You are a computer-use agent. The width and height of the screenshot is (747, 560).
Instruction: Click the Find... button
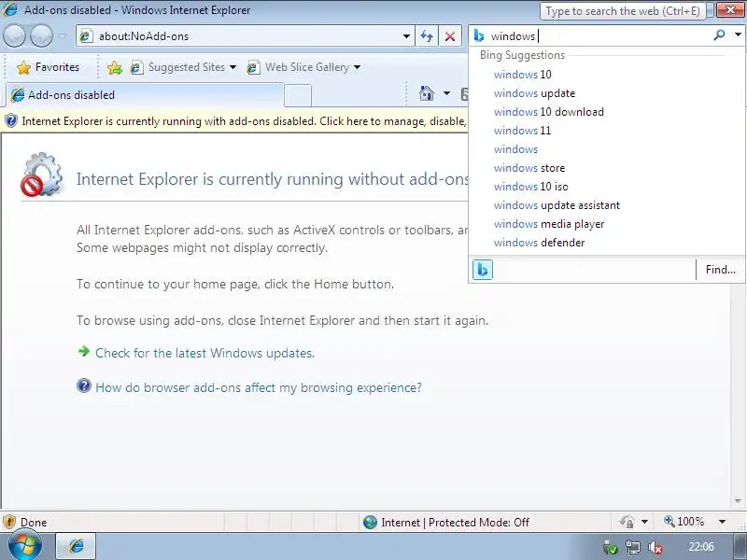tap(720, 270)
